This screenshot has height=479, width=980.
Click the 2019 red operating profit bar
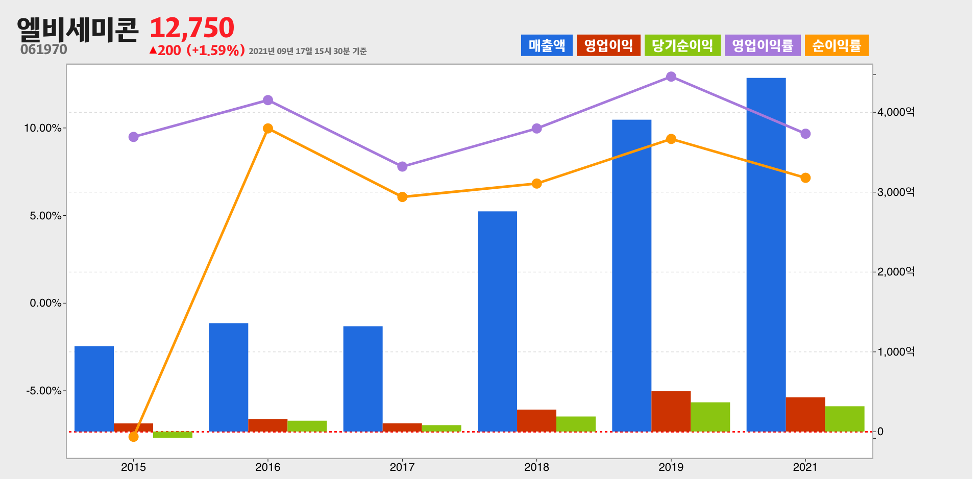[x=671, y=412]
